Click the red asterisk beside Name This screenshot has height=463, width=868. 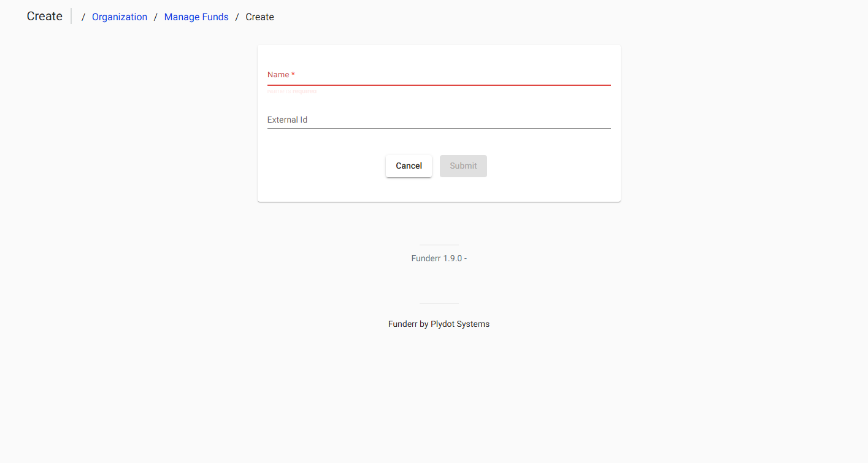(293, 74)
